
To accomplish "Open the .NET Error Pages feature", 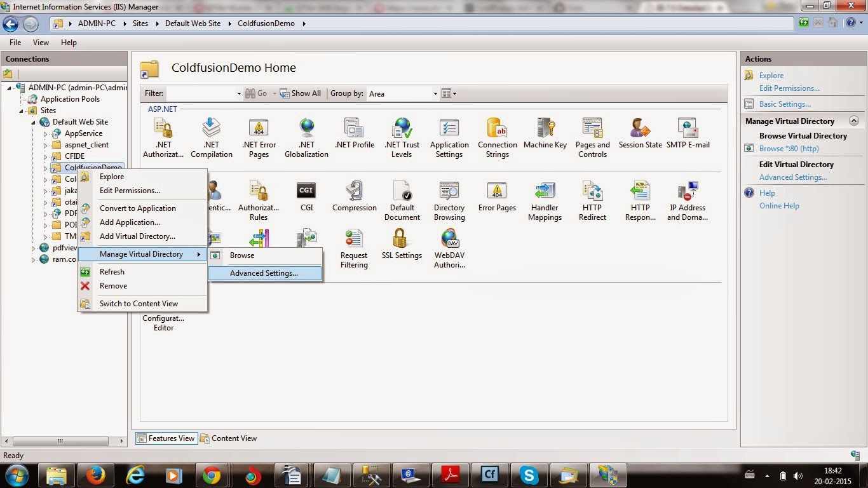I will click(x=259, y=137).
